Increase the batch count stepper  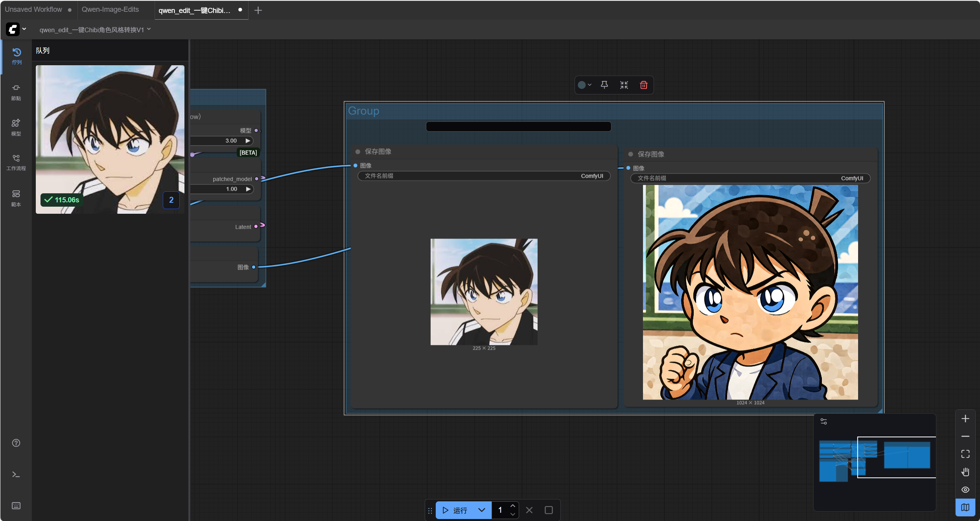[513, 506]
